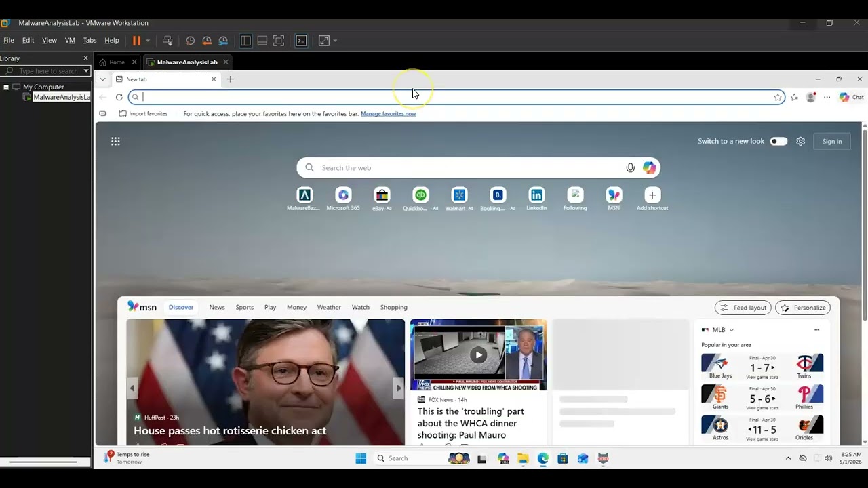Open the stretch guest dropdown arrow

point(335,41)
